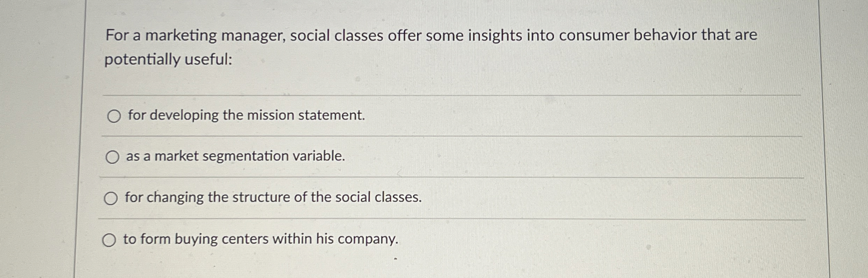Click the answer text 'for changing the structure of the social classes.'

(x=273, y=197)
